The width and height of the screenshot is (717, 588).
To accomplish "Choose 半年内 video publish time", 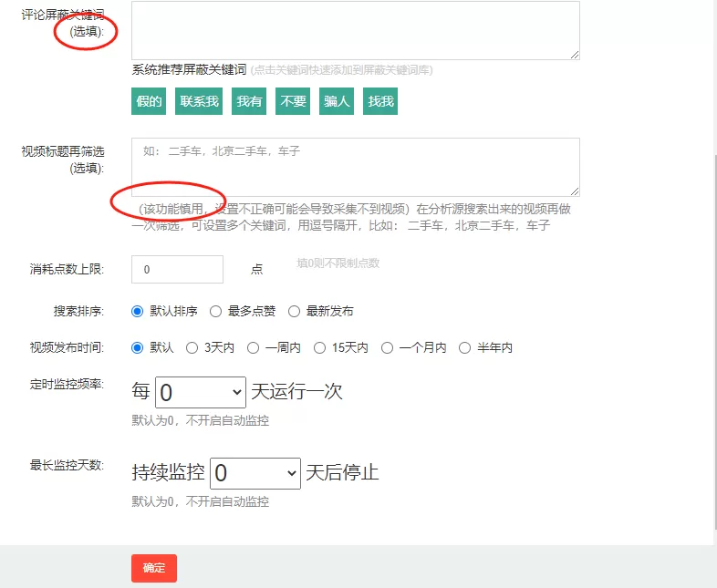I will (x=465, y=347).
